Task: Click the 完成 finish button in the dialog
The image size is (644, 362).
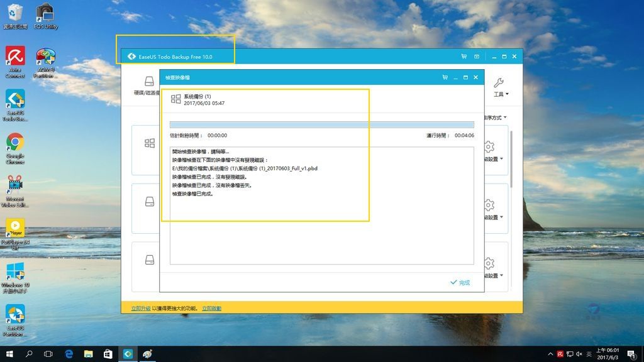Action: [460, 282]
